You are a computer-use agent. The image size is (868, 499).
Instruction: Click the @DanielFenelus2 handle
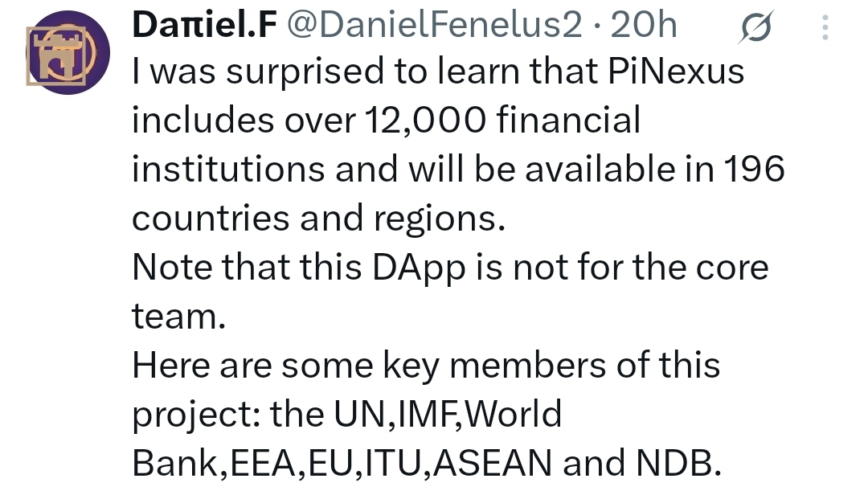click(435, 25)
